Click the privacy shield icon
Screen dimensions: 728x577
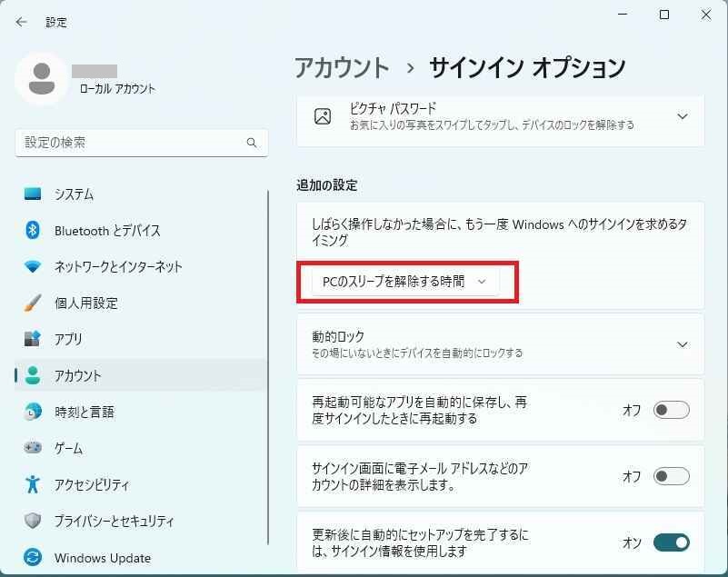click(x=33, y=521)
